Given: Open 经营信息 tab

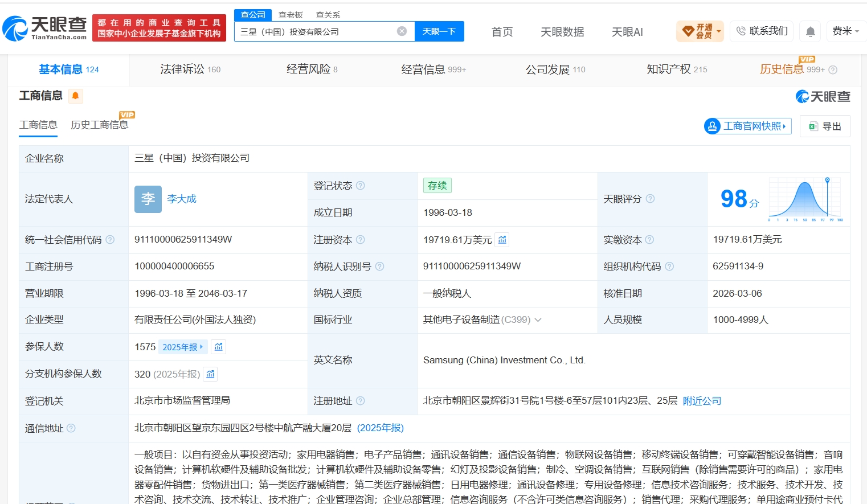Looking at the screenshot, I should coord(433,69).
